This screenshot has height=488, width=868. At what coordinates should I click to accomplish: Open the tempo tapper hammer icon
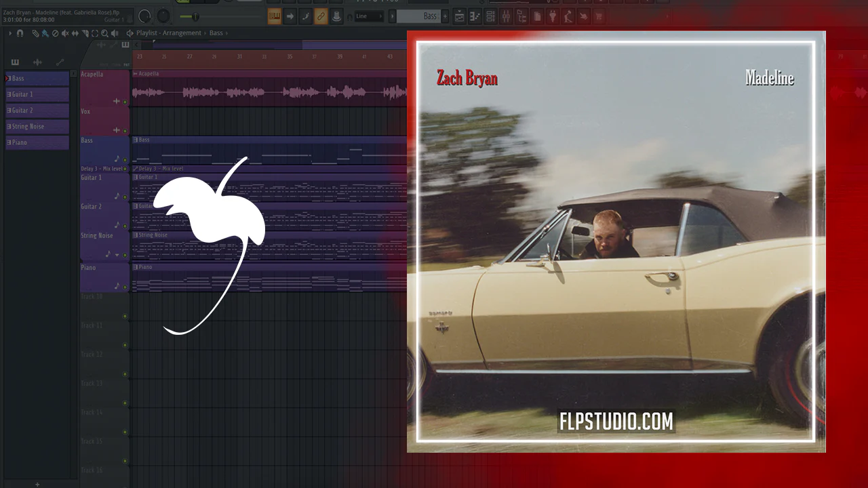(568, 16)
